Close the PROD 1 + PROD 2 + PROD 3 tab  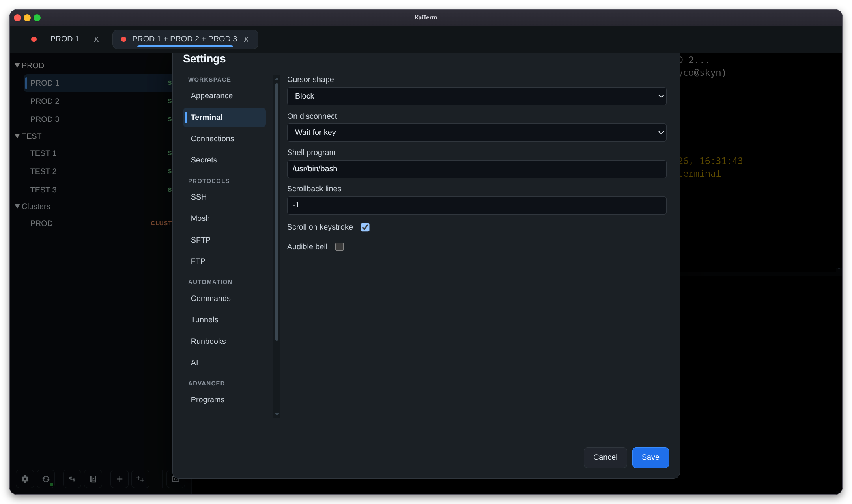[x=246, y=39]
